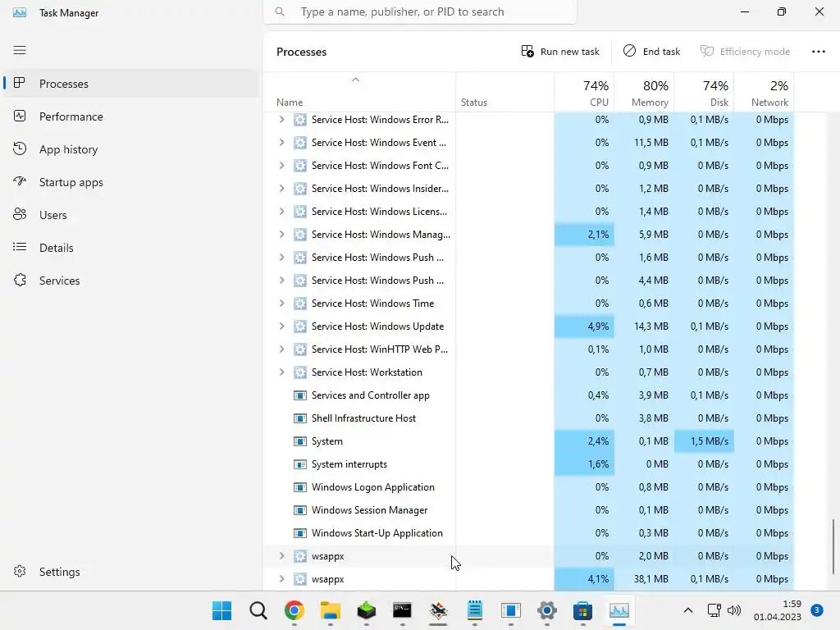The height and width of the screenshot is (630, 840).
Task: Click the System process icon
Action: [300, 441]
